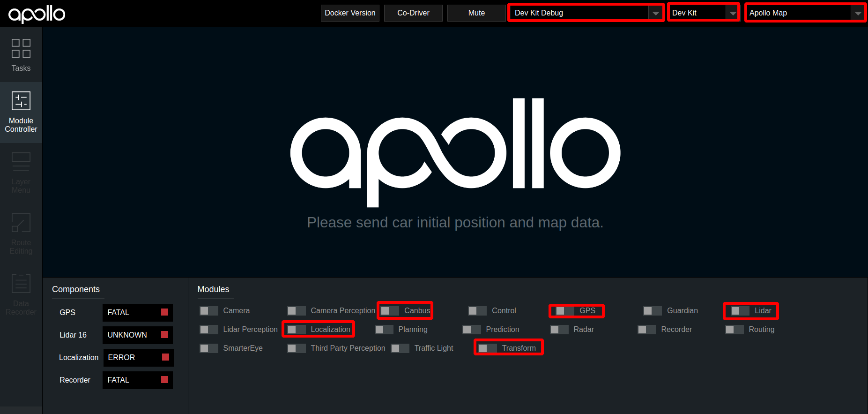Click the GPS component label
Screen dimensions: 868x414
[67, 313]
